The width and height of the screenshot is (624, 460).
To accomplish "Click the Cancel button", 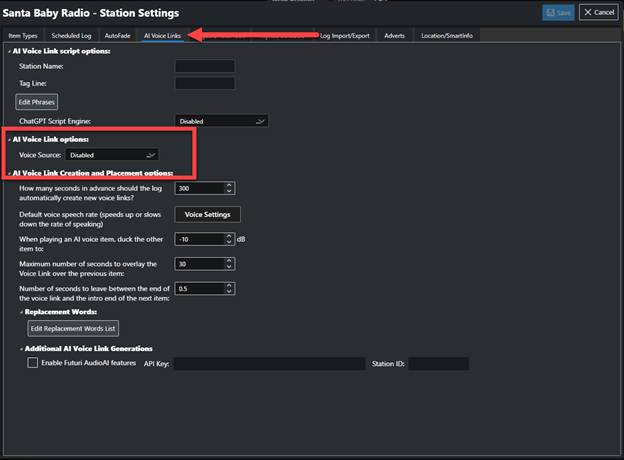I will [x=599, y=12].
